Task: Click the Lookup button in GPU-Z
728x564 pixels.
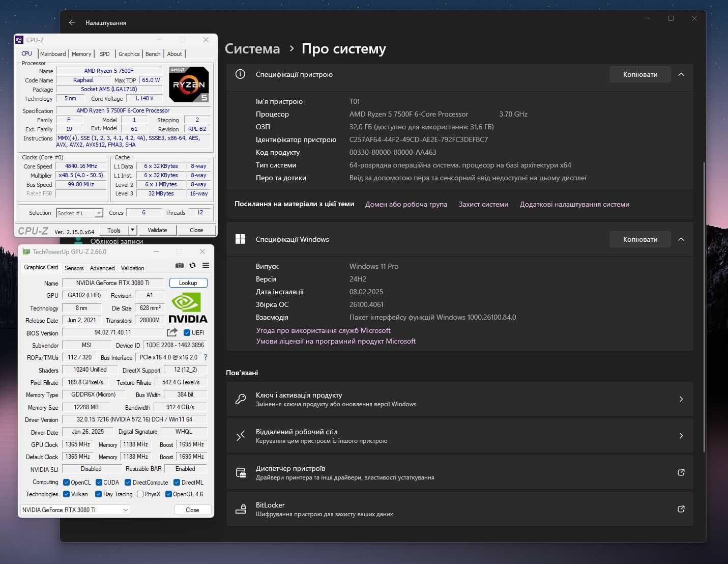Action: pos(188,283)
